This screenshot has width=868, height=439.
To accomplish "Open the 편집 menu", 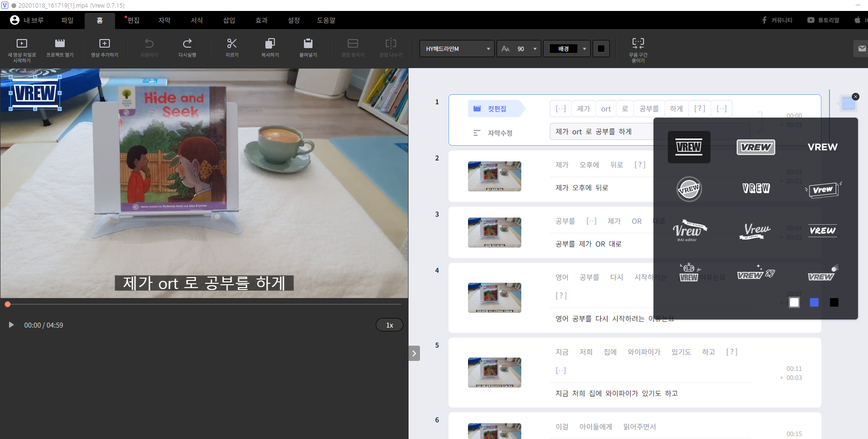I will coord(133,20).
